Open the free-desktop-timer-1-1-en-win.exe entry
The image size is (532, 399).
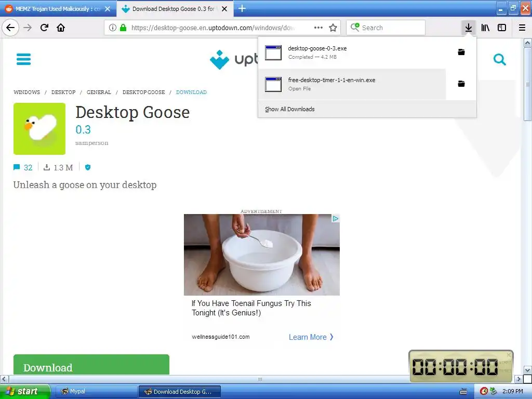pos(352,84)
